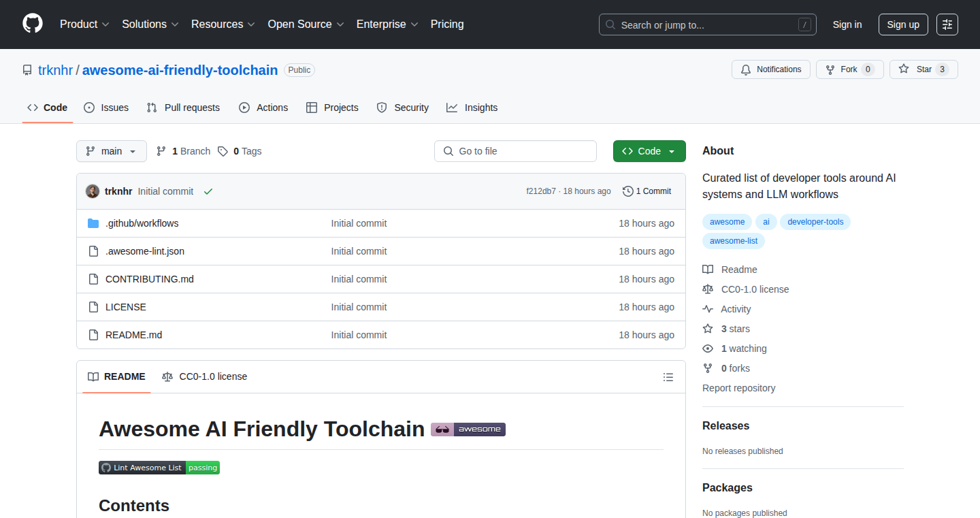Select the developer-tools topic tag

[x=815, y=222]
